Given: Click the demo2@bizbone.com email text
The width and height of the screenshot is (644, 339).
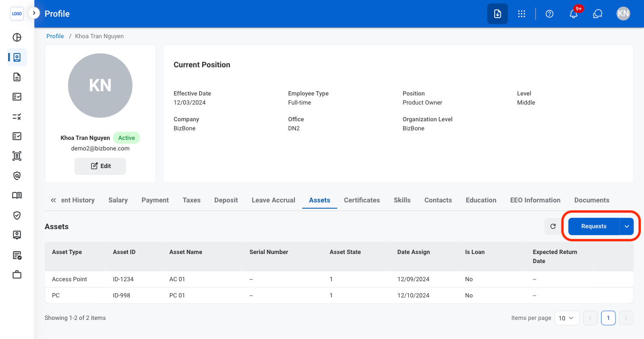Looking at the screenshot, I should pyautogui.click(x=100, y=148).
